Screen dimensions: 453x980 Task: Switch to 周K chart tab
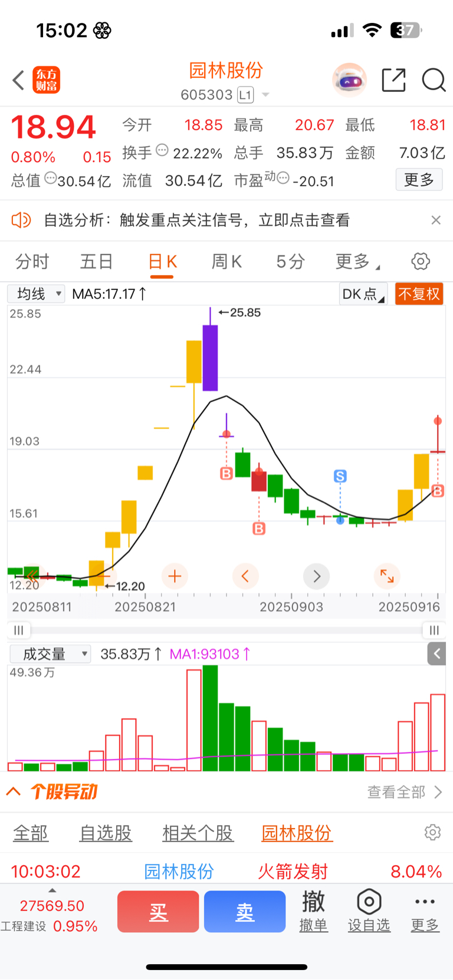[226, 261]
